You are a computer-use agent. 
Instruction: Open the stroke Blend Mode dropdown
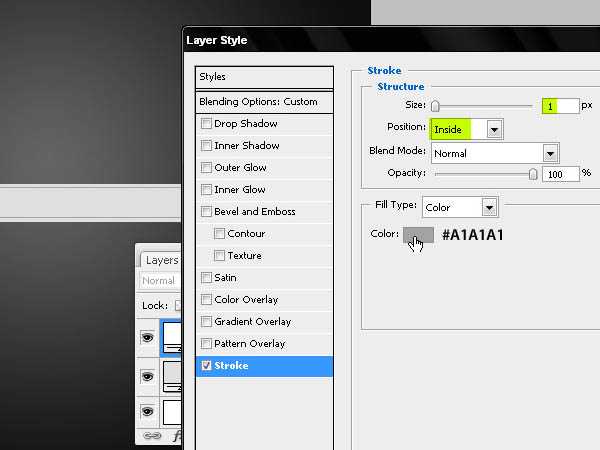pyautogui.click(x=550, y=153)
